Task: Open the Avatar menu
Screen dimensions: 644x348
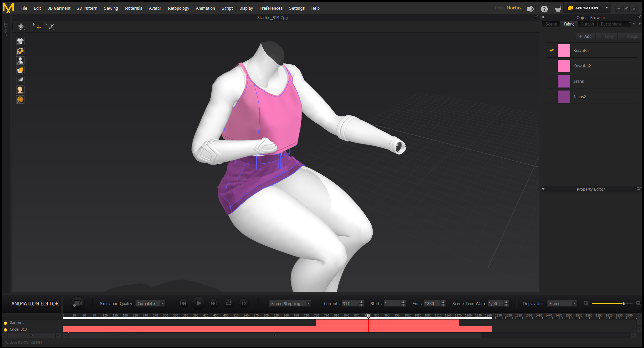Action: (x=155, y=8)
